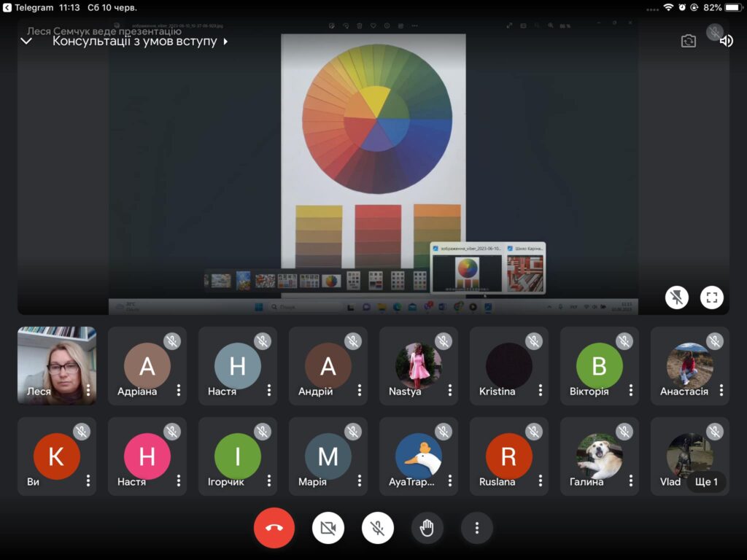This screenshot has width=747, height=560.
Task: Select Леся's video tile
Action: (57, 365)
